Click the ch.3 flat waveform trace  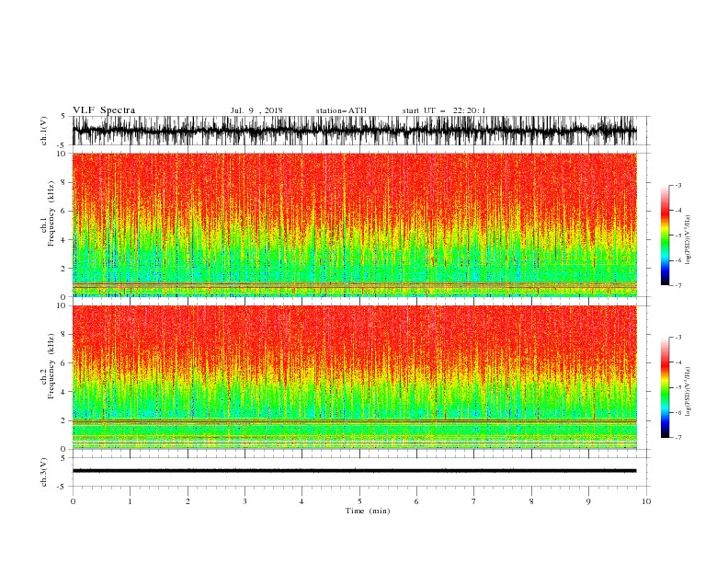tap(355, 471)
